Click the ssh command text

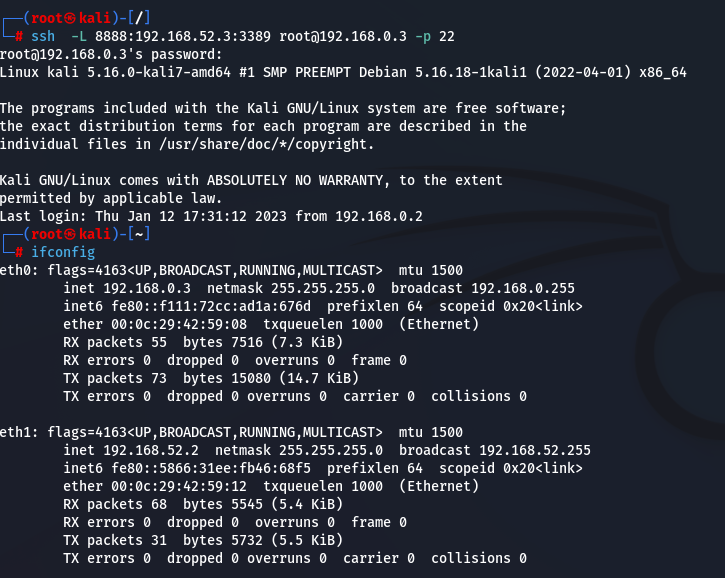(43, 36)
